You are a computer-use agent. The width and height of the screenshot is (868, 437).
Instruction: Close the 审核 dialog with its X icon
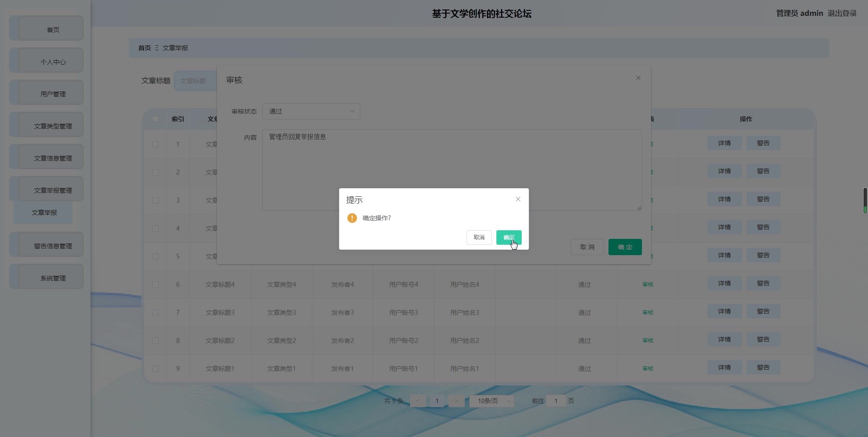638,78
